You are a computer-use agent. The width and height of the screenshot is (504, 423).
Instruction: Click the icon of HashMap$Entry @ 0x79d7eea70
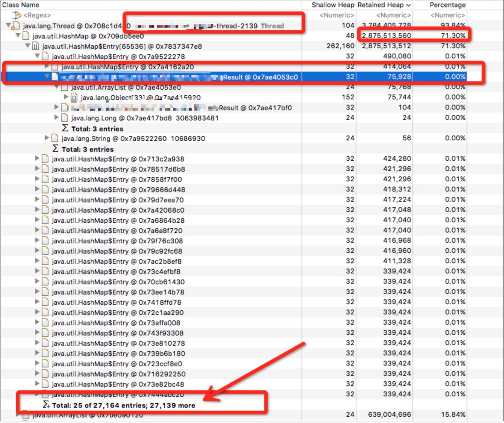point(45,200)
